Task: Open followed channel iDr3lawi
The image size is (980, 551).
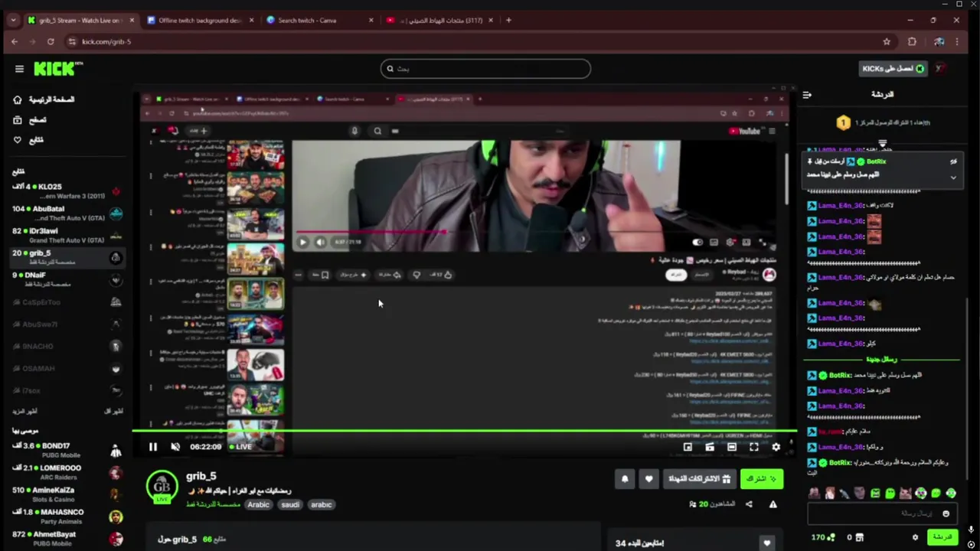Action: 67,235
